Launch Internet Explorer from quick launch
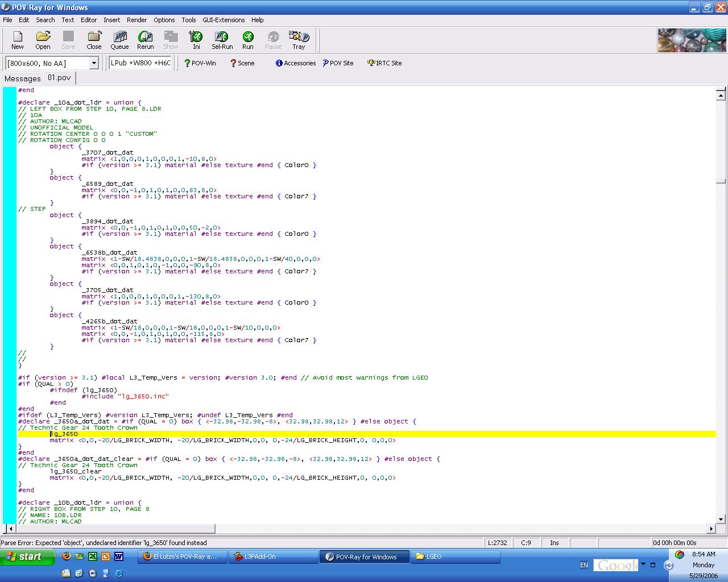This screenshot has width=728, height=582. coord(119,573)
